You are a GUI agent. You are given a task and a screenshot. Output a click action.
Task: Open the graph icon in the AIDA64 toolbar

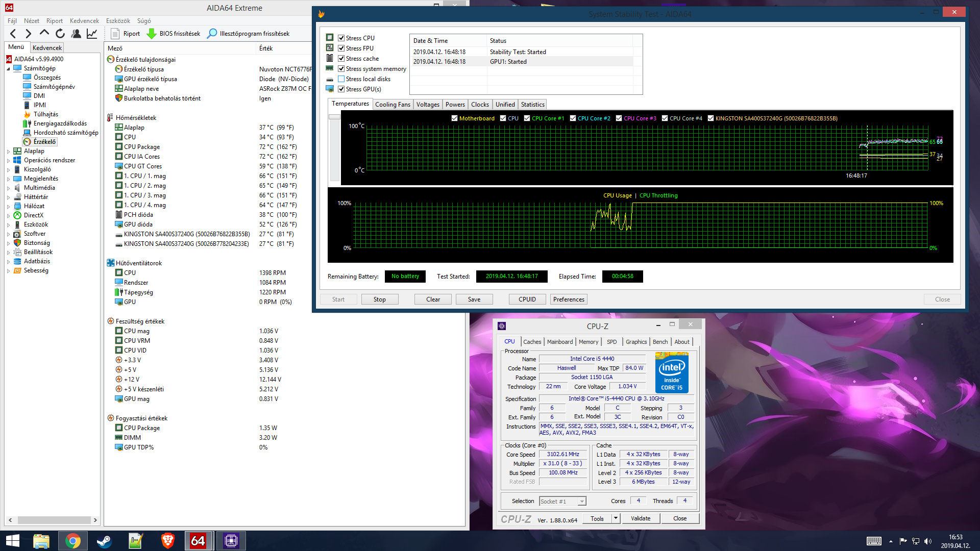coord(92,34)
